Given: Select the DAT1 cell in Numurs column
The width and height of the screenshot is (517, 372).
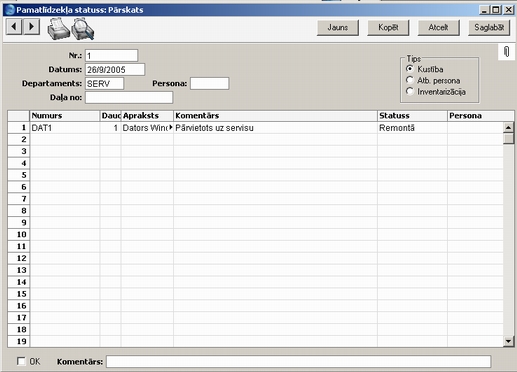Looking at the screenshot, I should (65, 128).
